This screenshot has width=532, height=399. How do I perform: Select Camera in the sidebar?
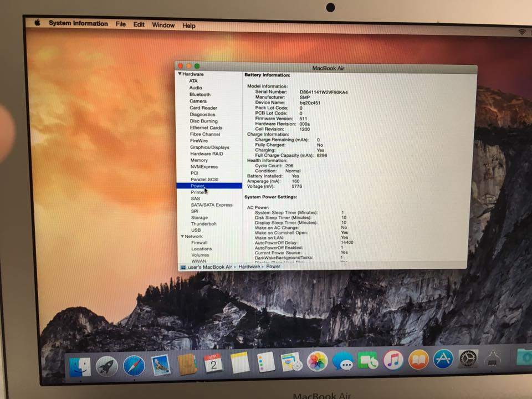point(198,101)
